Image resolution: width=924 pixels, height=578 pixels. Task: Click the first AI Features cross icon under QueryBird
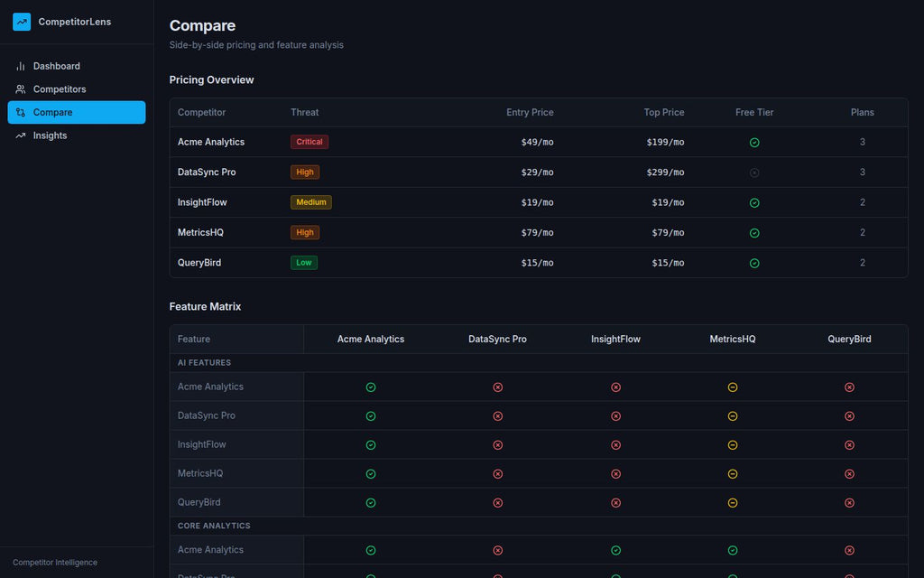coord(849,387)
